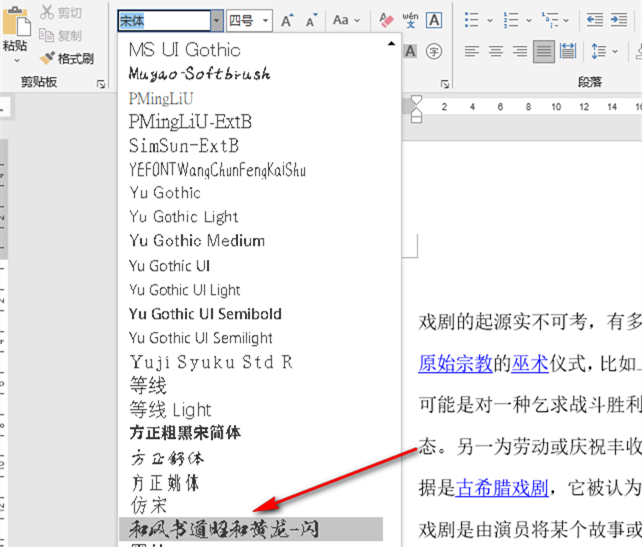Toggle center paragraph alignment
This screenshot has width=642, height=547.
click(496, 51)
